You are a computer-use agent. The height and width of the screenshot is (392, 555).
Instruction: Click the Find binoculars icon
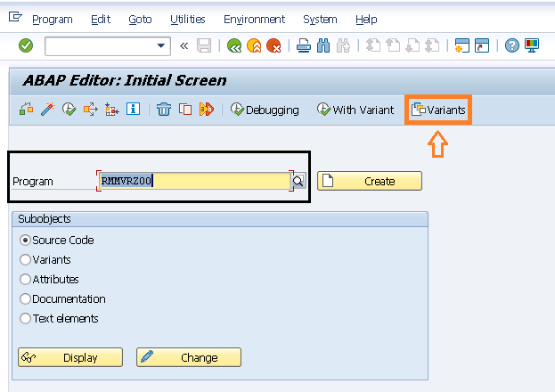point(323,45)
